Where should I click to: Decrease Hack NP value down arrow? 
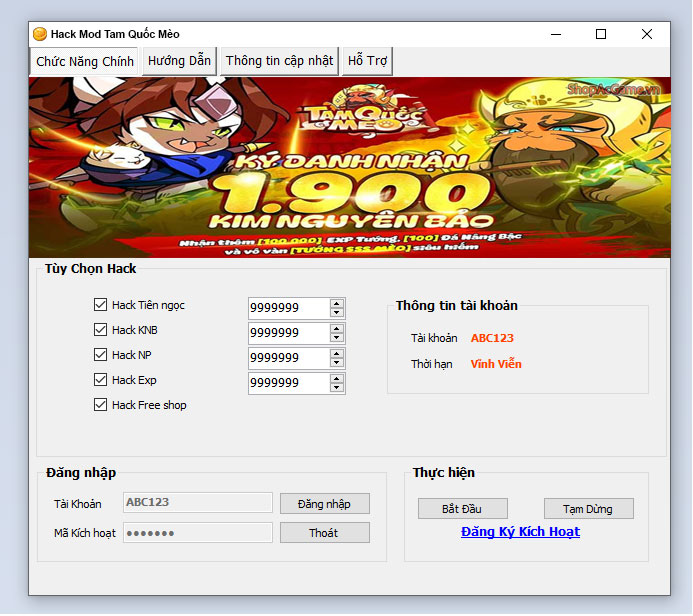[x=337, y=362]
